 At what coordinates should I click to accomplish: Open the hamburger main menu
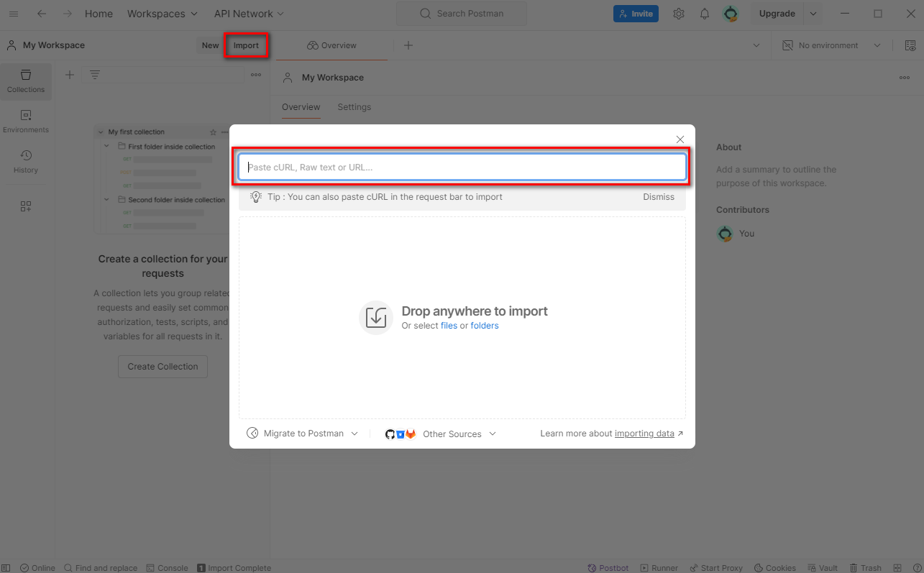point(14,14)
